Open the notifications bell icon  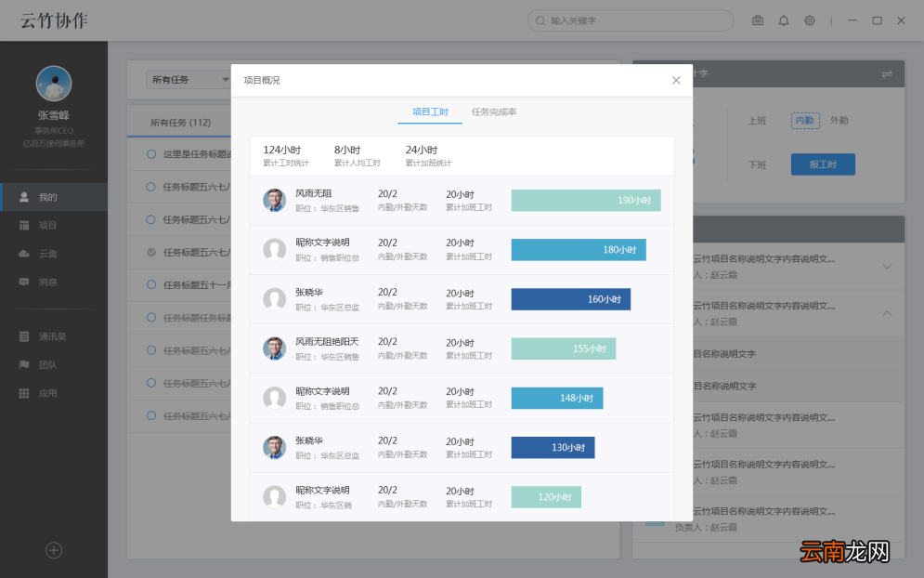(783, 20)
